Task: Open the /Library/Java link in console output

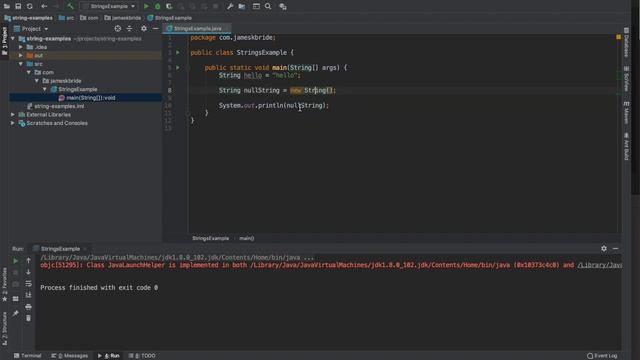Action: [x=600, y=265]
